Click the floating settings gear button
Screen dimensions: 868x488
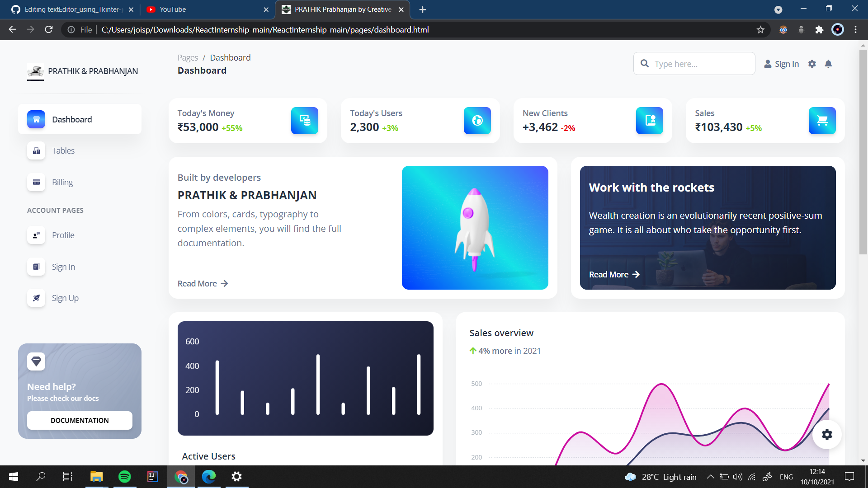[x=827, y=435]
